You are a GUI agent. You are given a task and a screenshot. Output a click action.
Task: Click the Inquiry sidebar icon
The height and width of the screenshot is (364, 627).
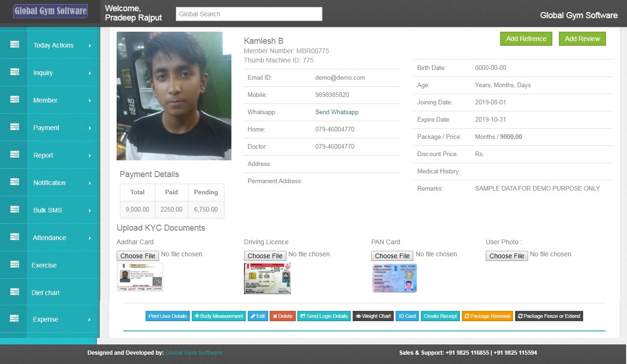point(14,72)
